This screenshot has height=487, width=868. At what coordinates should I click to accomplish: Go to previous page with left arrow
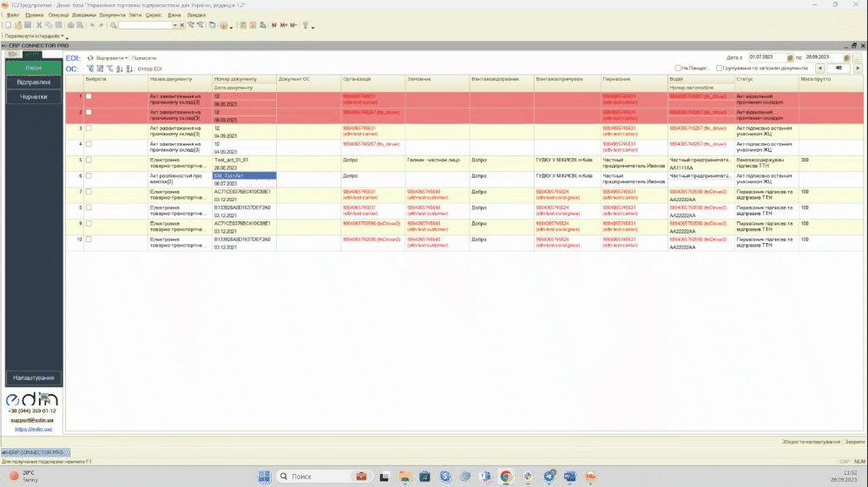click(x=820, y=68)
